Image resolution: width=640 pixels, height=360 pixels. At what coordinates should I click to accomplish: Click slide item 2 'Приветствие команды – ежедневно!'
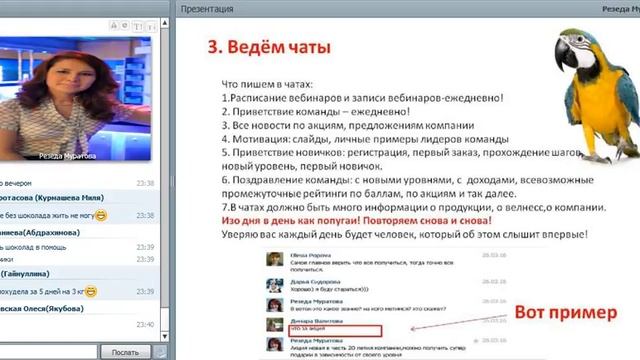(x=316, y=111)
